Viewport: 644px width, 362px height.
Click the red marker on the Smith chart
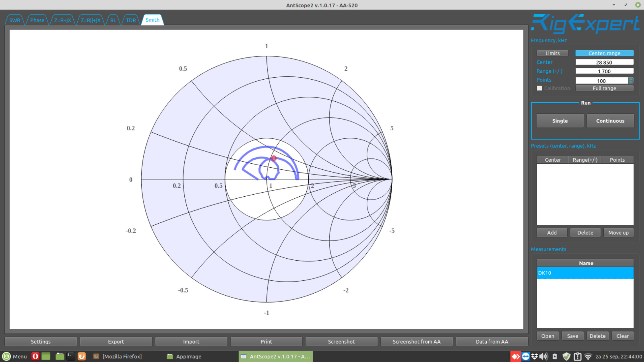click(x=274, y=158)
